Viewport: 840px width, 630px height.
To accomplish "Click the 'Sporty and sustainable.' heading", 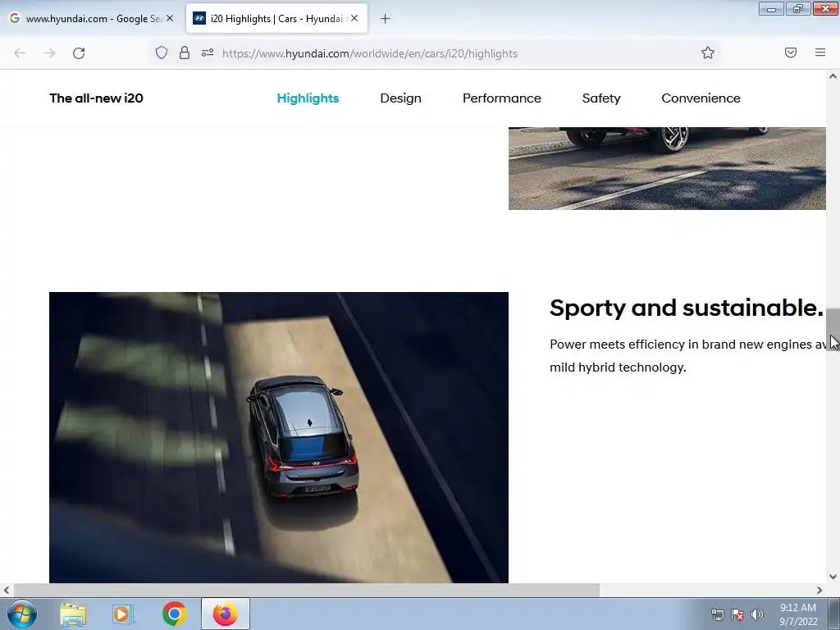I will coord(687,308).
